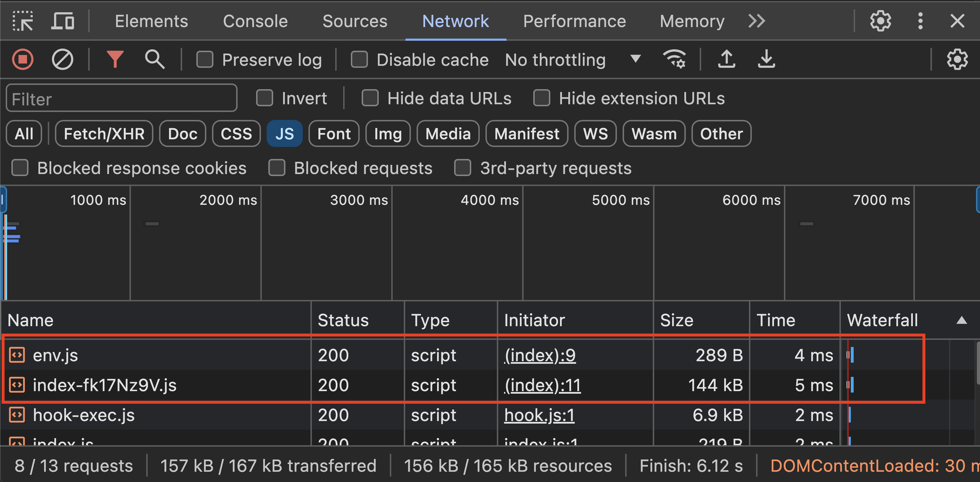Clear the network log
Image resolution: width=980 pixels, height=482 pixels.
(63, 59)
